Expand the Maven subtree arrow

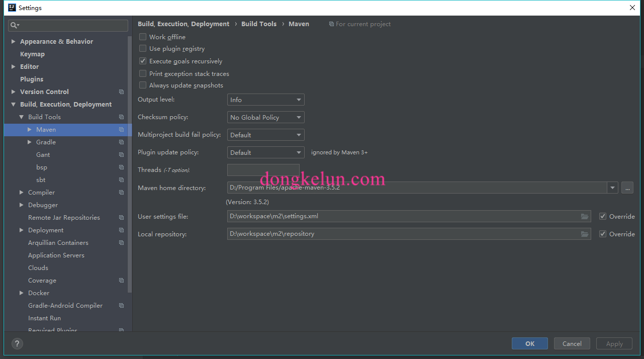[x=30, y=130]
